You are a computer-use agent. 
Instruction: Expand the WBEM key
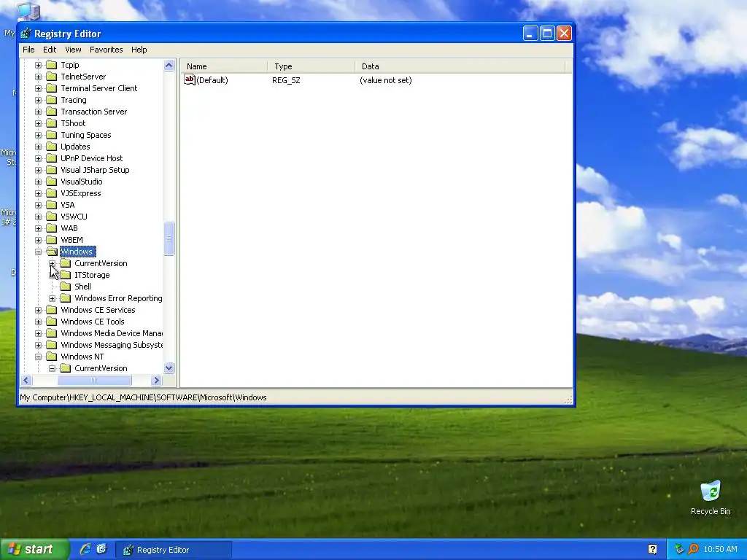point(38,240)
